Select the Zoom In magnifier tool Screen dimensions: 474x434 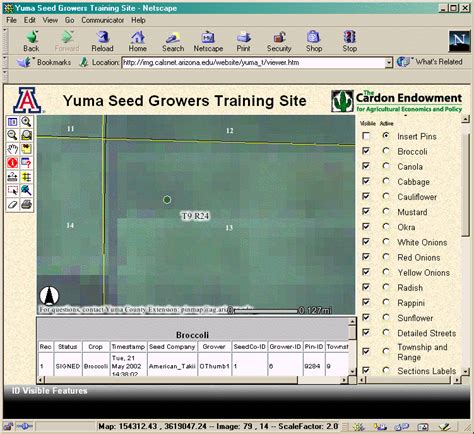pos(26,122)
